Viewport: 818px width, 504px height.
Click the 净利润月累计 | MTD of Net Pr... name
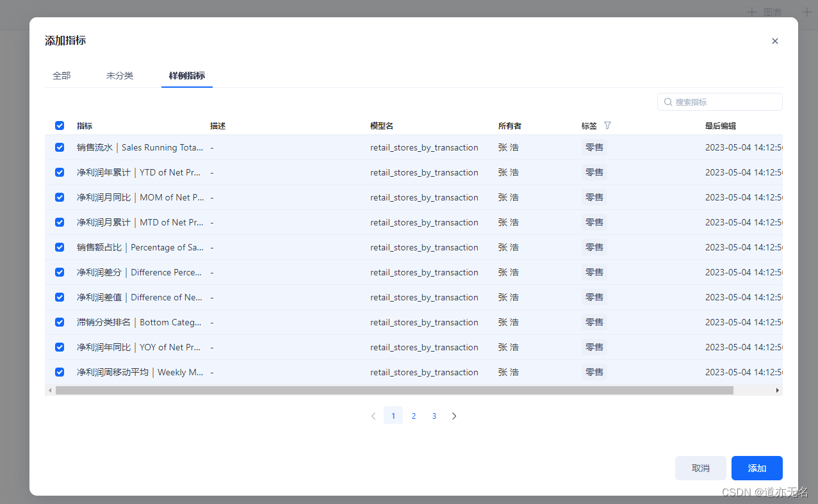click(140, 222)
